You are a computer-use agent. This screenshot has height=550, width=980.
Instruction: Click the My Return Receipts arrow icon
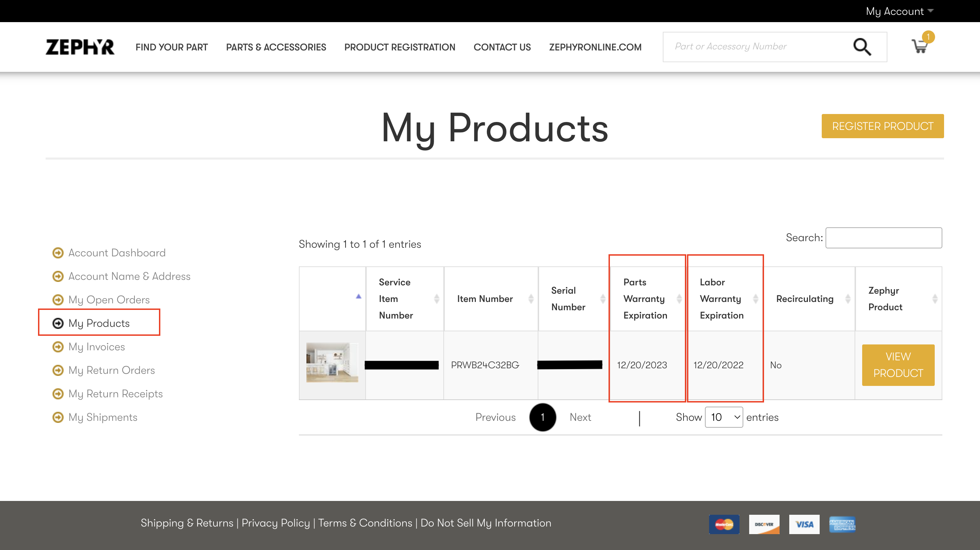pyautogui.click(x=58, y=394)
